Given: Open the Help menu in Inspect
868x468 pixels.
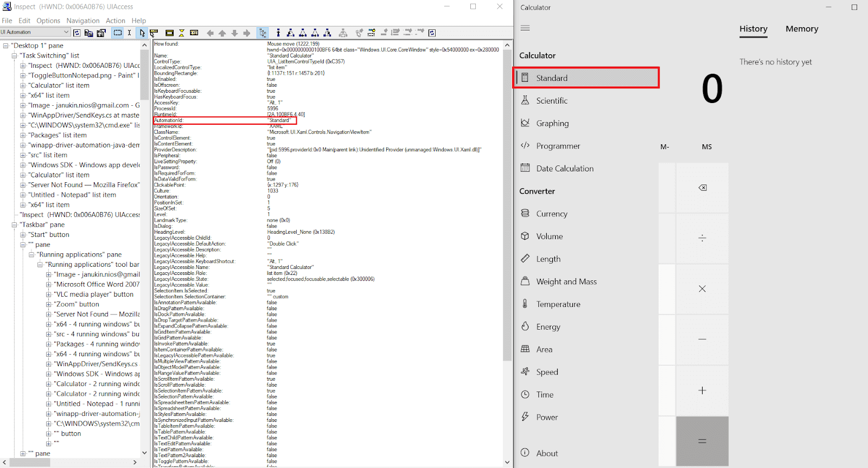Looking at the screenshot, I should click(x=139, y=21).
